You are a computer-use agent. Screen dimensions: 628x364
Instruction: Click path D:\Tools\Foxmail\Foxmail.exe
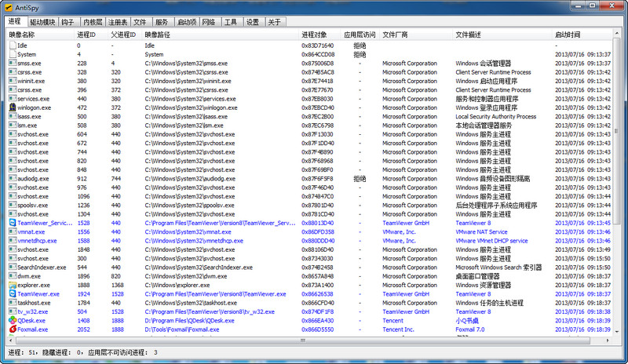[x=182, y=329]
